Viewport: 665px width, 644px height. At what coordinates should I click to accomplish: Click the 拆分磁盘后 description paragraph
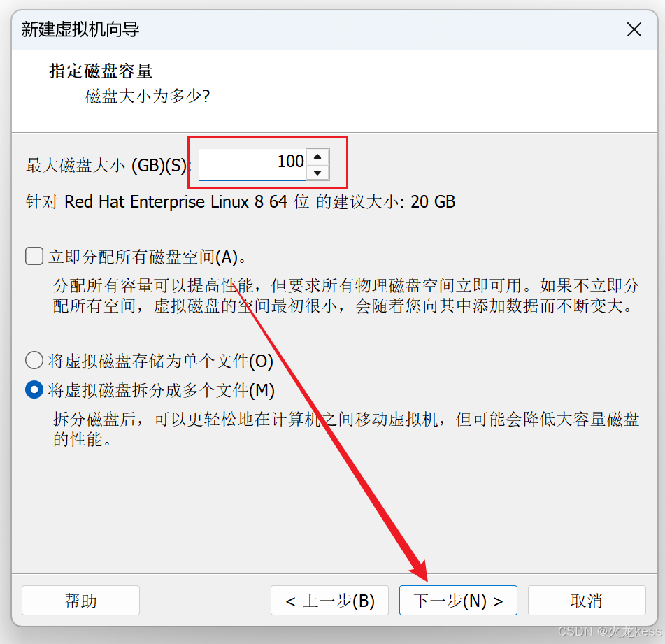tap(345, 429)
